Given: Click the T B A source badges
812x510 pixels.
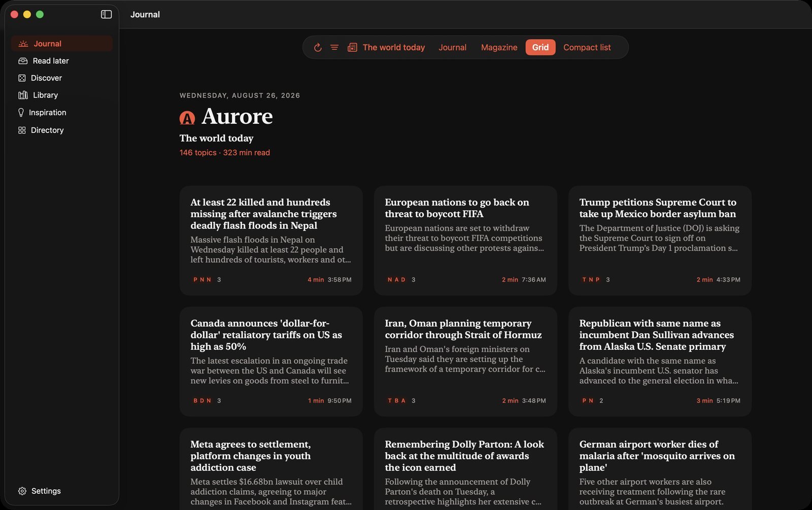Looking at the screenshot, I should point(396,401).
